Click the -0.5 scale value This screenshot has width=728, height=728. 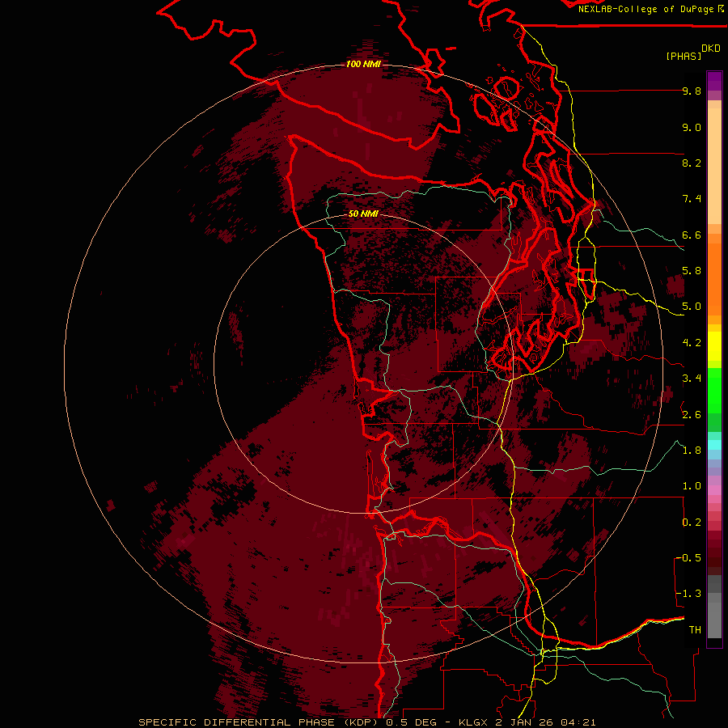(x=688, y=558)
